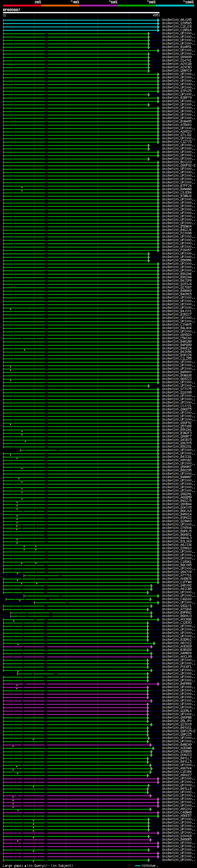
Task: Select hit label UniRef100_A8J336
Action: click(177, 544)
